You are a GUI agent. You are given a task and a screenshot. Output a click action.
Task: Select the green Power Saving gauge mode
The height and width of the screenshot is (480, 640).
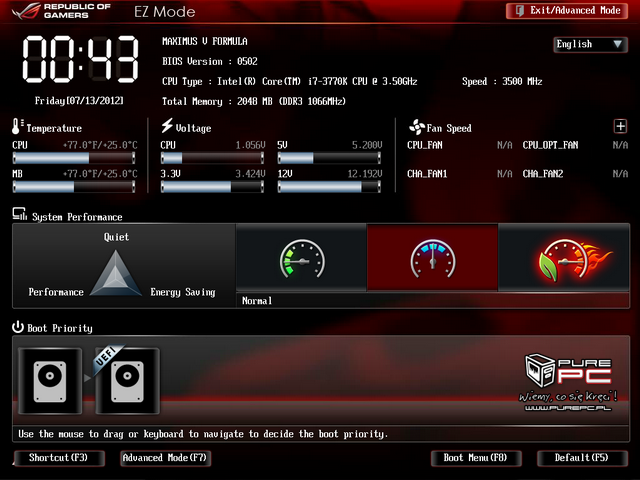[301, 258]
